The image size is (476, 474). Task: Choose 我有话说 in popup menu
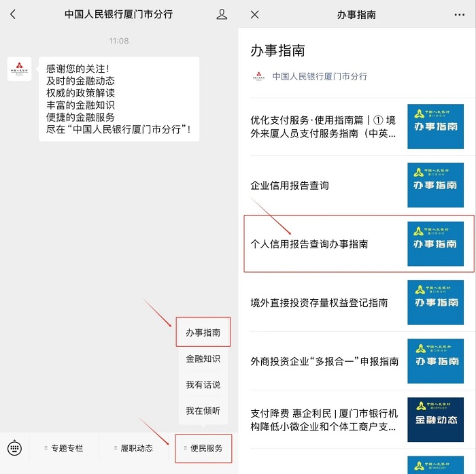(x=203, y=385)
